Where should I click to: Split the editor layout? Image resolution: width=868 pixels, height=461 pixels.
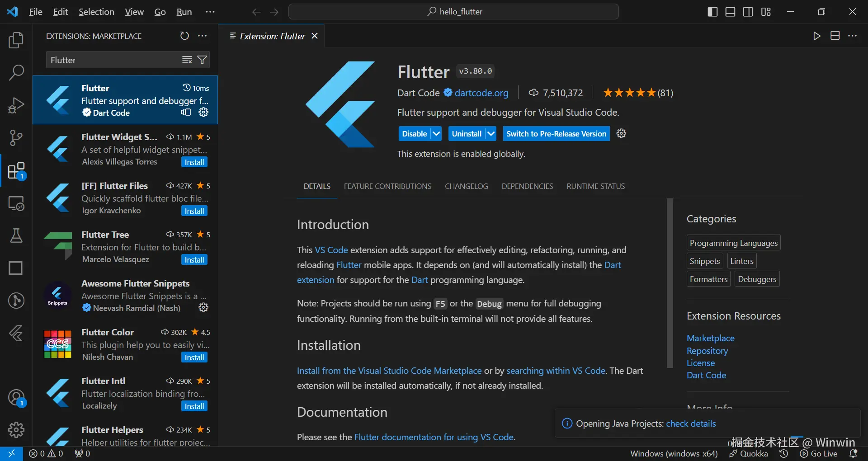coord(835,36)
